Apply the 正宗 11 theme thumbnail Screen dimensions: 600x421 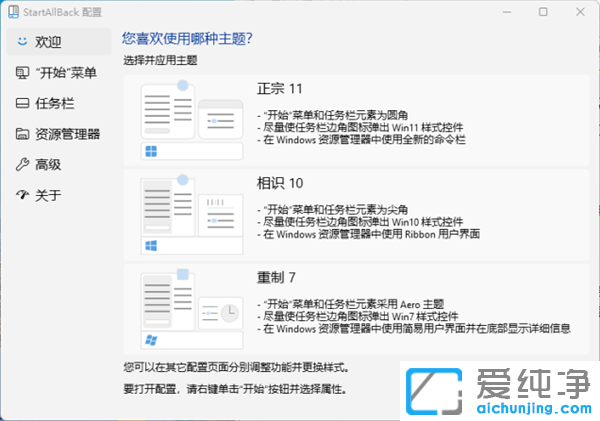(x=191, y=120)
